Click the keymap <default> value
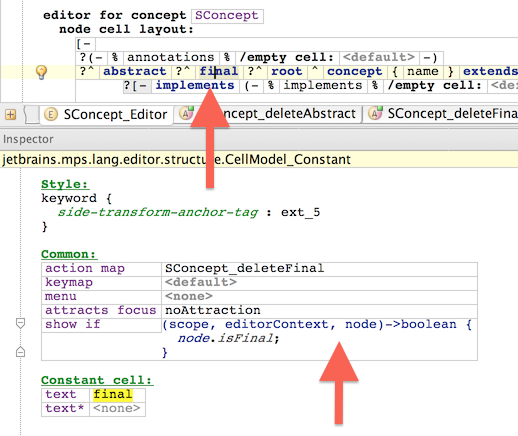 point(201,282)
